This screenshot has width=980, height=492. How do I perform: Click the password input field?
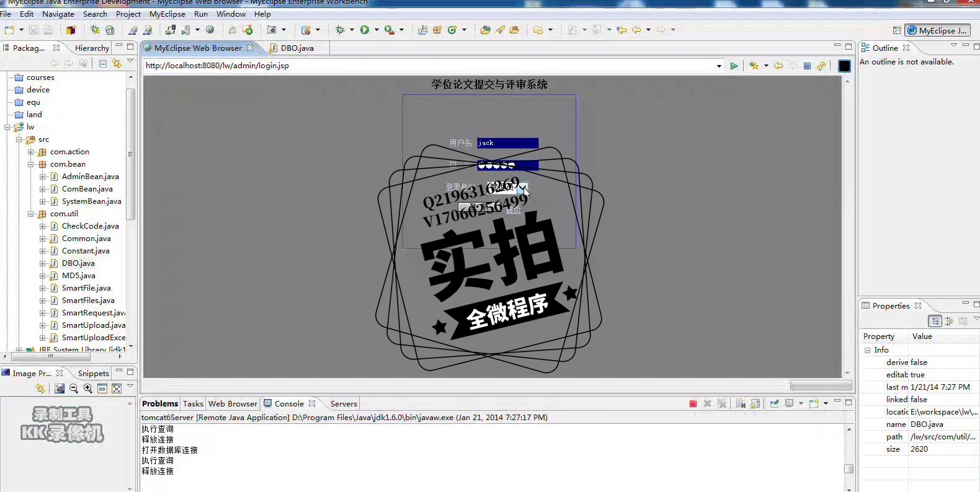507,165
